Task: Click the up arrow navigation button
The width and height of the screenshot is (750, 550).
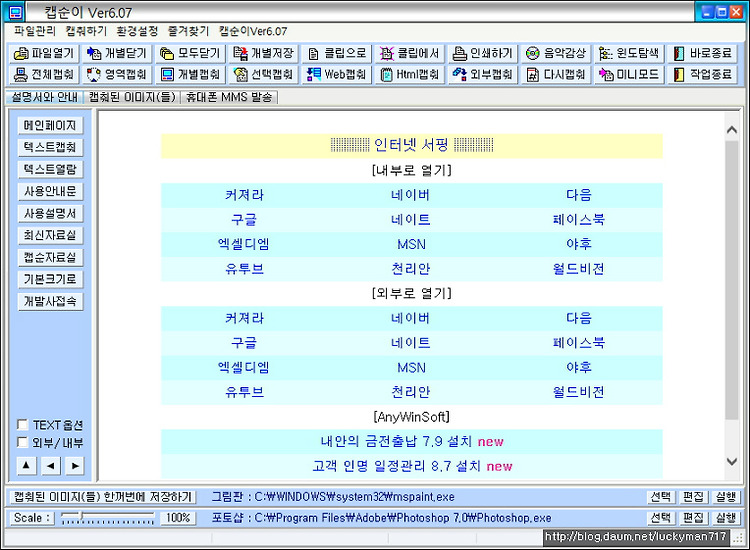Action: tap(26, 465)
